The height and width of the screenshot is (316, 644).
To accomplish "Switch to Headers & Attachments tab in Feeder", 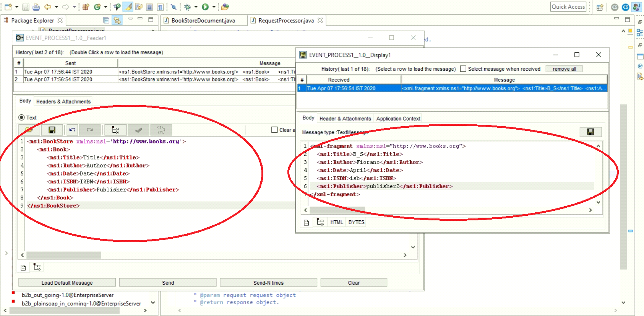I will (x=63, y=101).
